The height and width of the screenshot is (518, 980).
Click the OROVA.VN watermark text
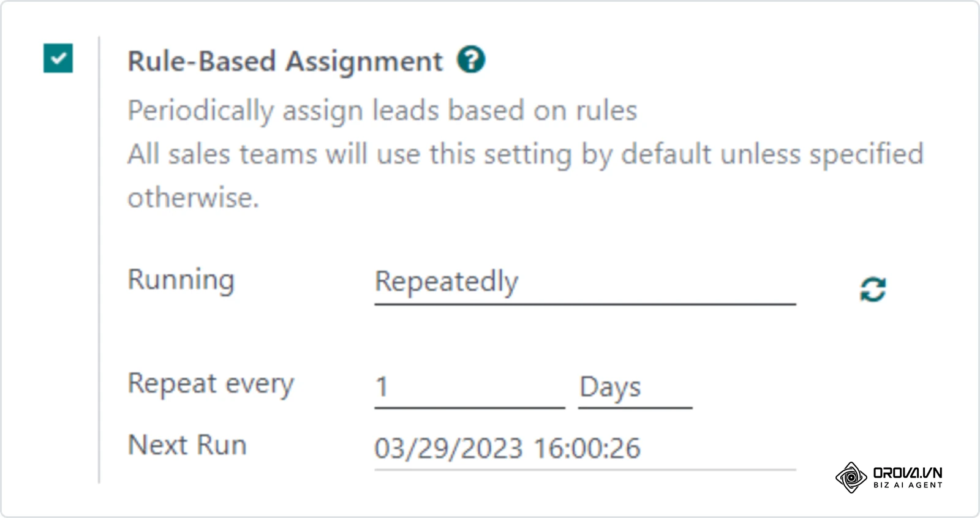pyautogui.click(x=908, y=473)
